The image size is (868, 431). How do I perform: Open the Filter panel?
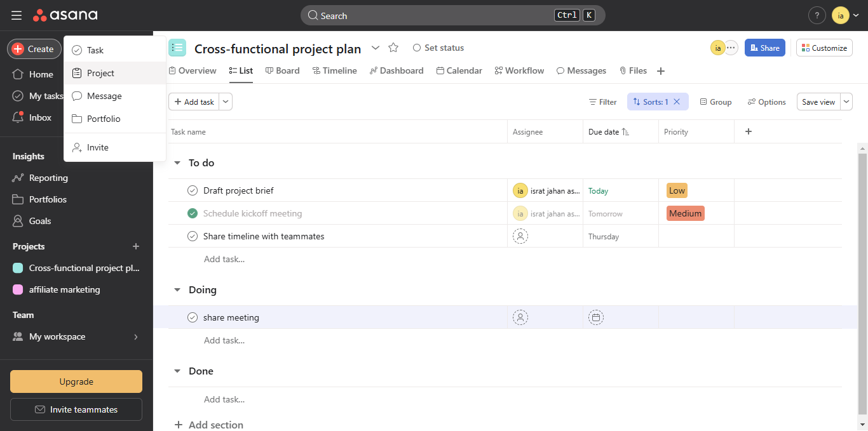[x=602, y=102]
